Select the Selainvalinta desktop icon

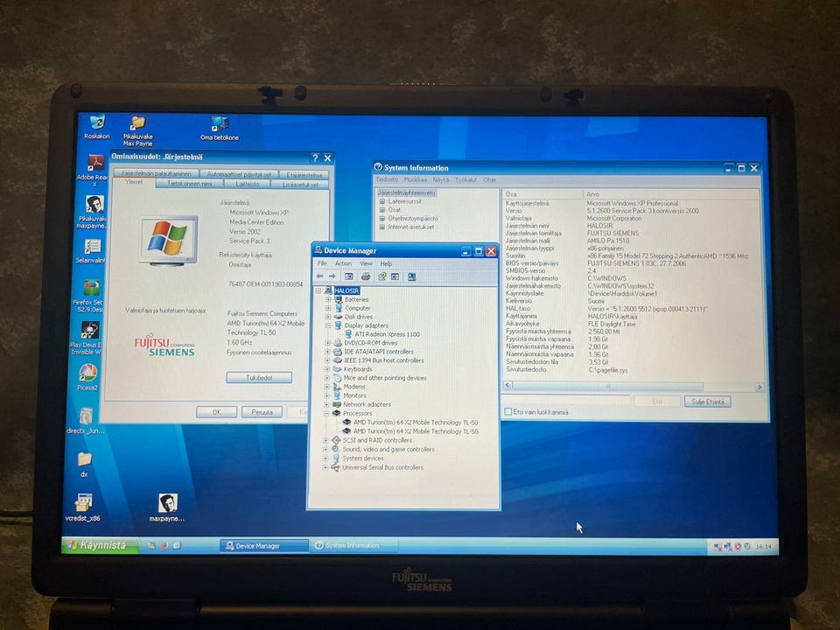[x=92, y=251]
